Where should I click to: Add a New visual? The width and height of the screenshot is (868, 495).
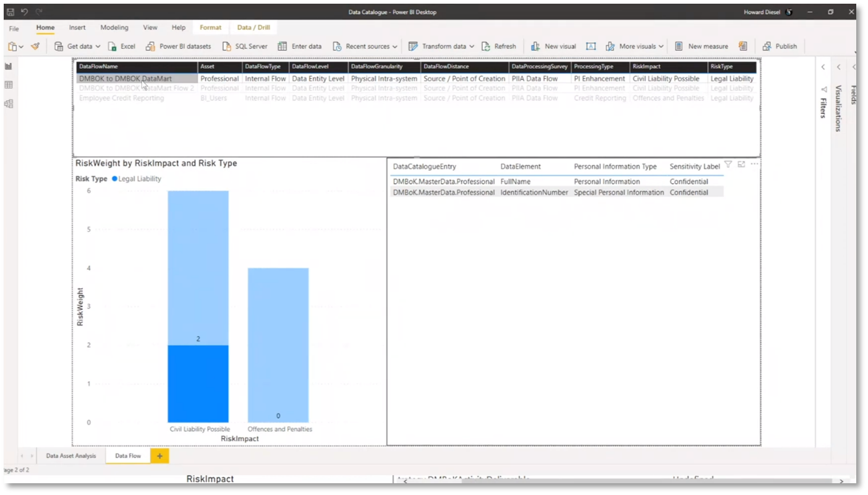tap(554, 46)
